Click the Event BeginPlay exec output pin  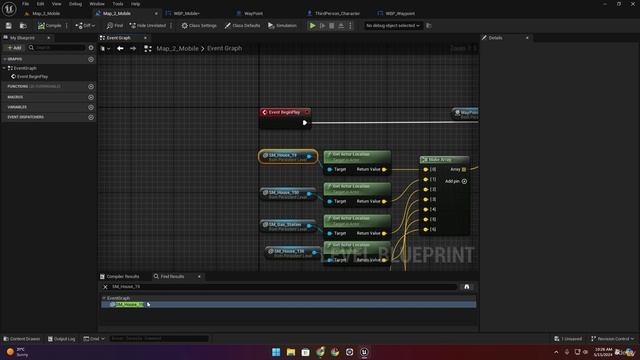point(304,122)
